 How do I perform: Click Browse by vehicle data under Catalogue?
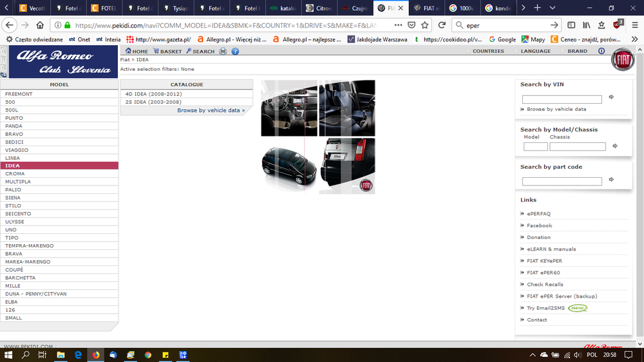point(211,110)
